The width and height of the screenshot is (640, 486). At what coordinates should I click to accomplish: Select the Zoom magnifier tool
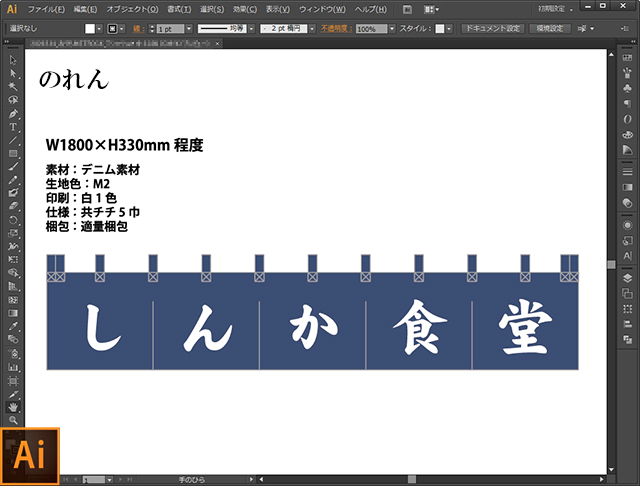point(13,420)
